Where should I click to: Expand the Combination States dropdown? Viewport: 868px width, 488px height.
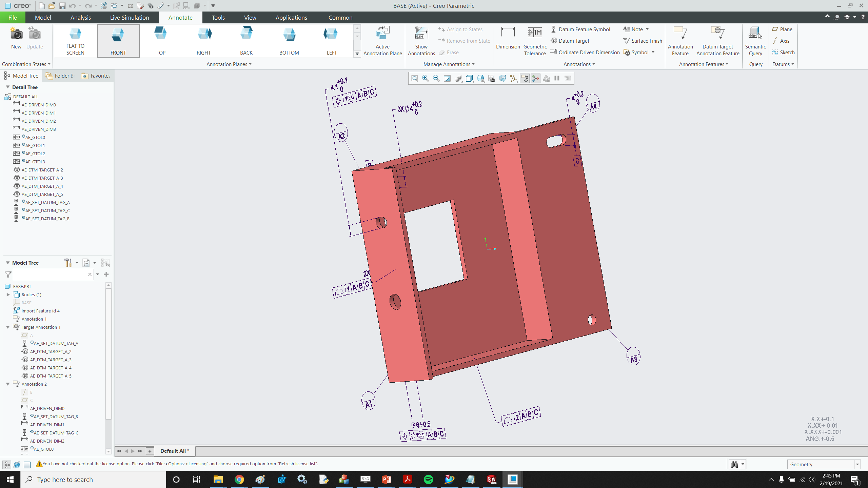coord(49,64)
